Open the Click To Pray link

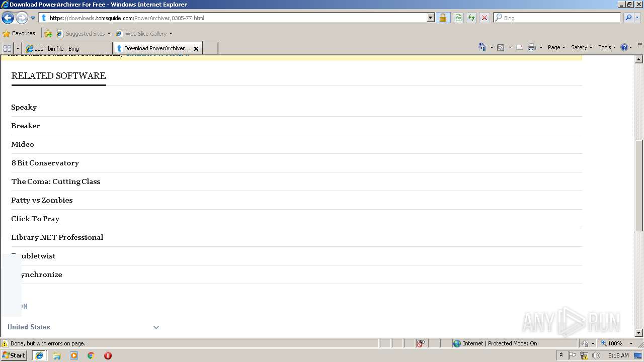pos(35,219)
